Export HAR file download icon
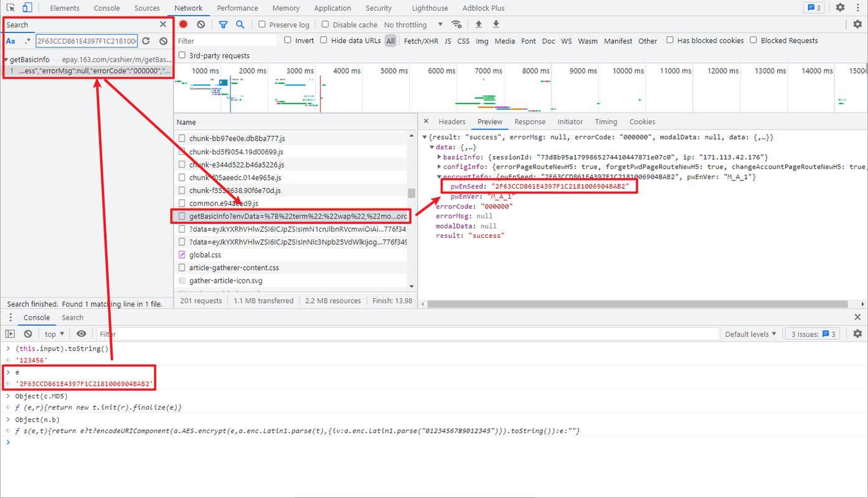The width and height of the screenshot is (868, 498). pyautogui.click(x=496, y=24)
